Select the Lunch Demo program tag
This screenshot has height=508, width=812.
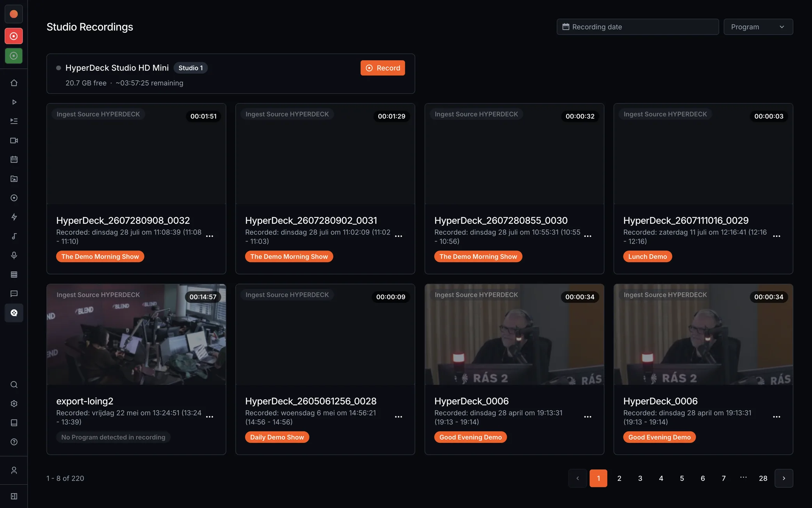click(648, 257)
